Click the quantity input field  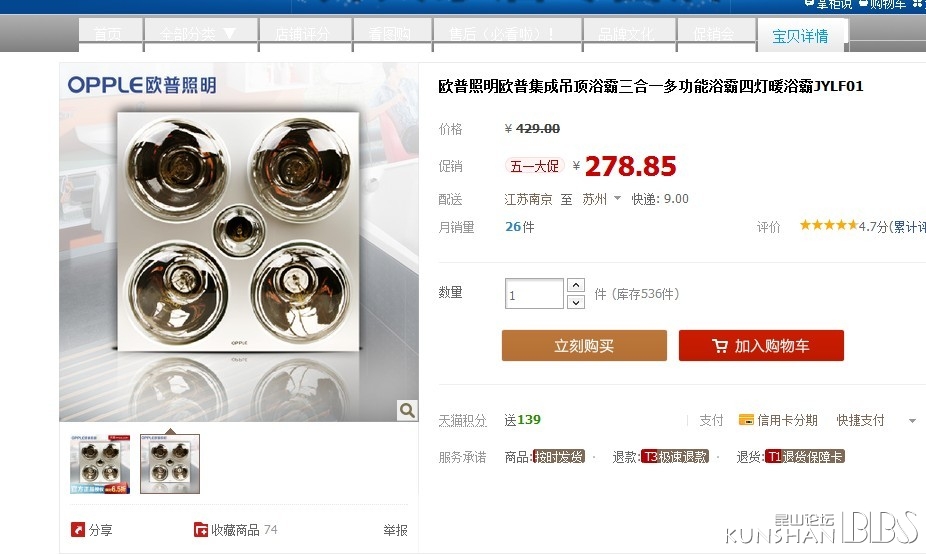click(x=534, y=294)
